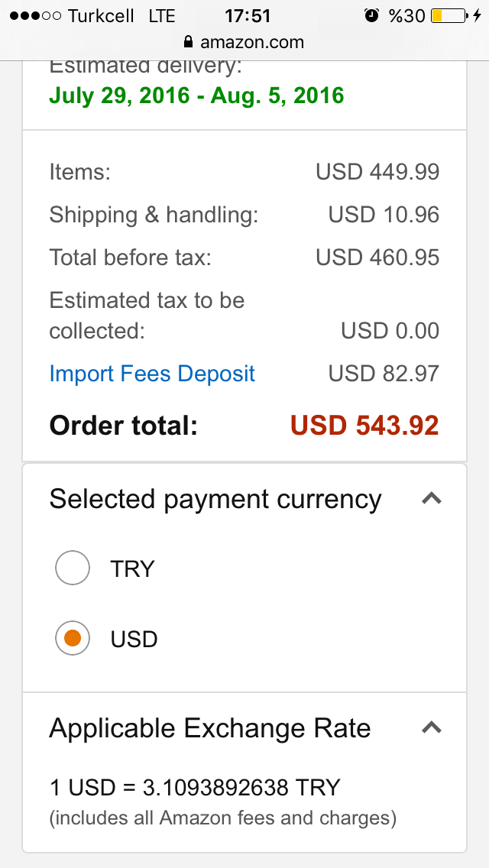Tap the USD currency label
The height and width of the screenshot is (868, 489).
(134, 640)
